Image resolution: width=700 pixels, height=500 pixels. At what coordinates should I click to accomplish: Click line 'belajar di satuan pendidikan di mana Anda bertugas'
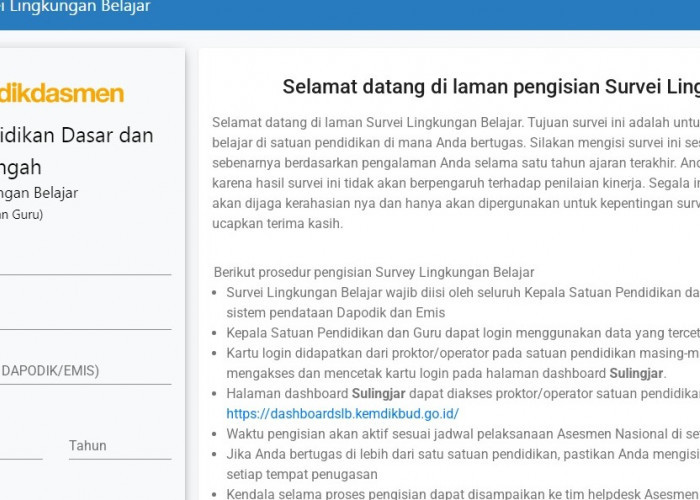456,143
